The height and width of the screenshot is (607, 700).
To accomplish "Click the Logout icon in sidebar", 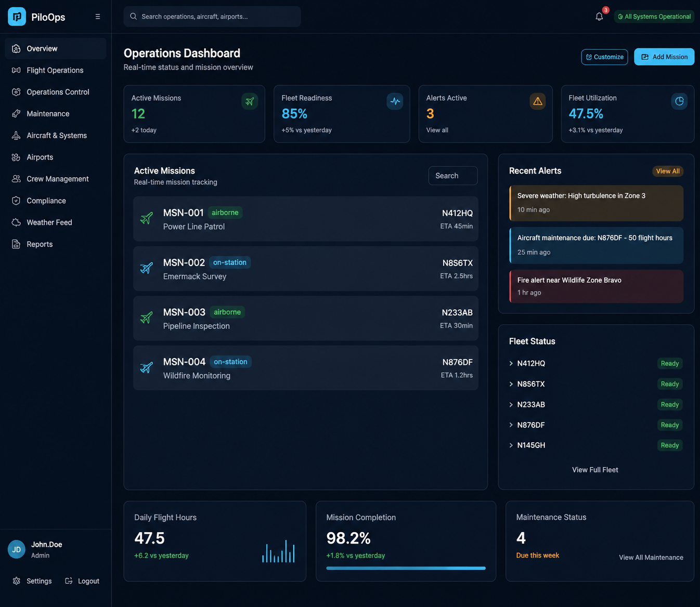I will coord(69,581).
